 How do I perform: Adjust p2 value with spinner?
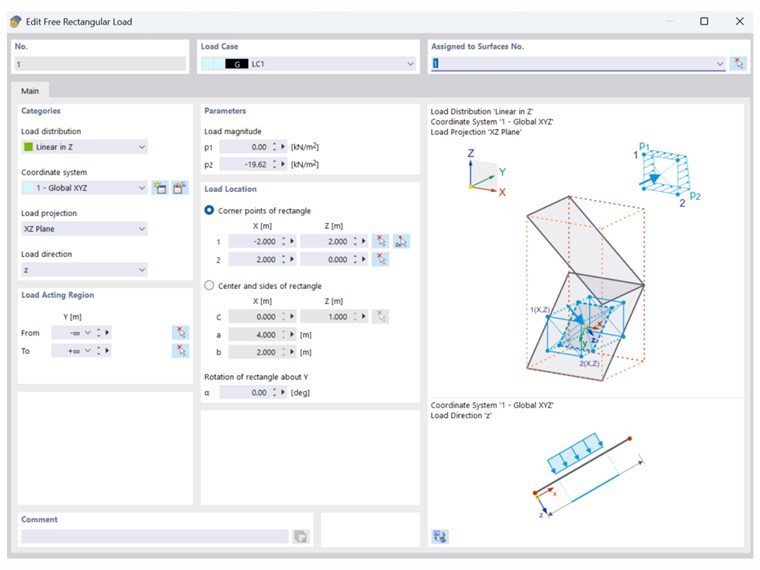coord(274,164)
